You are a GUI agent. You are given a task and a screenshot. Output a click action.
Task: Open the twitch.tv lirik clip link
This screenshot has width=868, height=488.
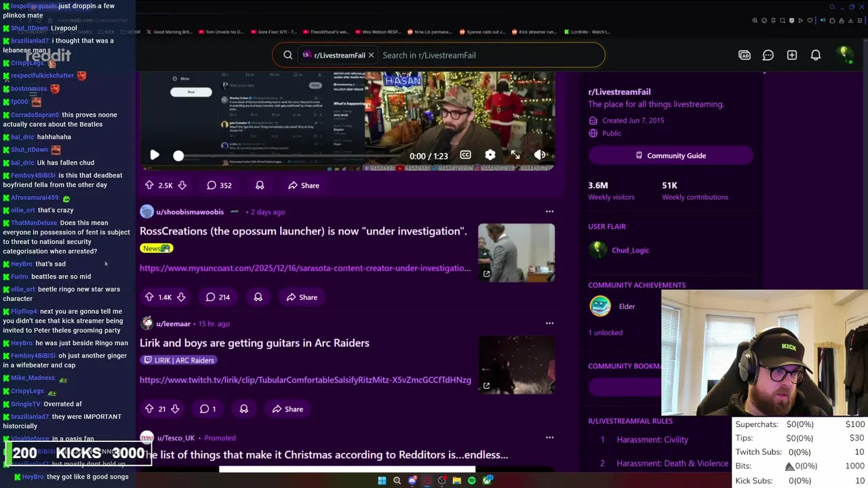pyautogui.click(x=305, y=380)
